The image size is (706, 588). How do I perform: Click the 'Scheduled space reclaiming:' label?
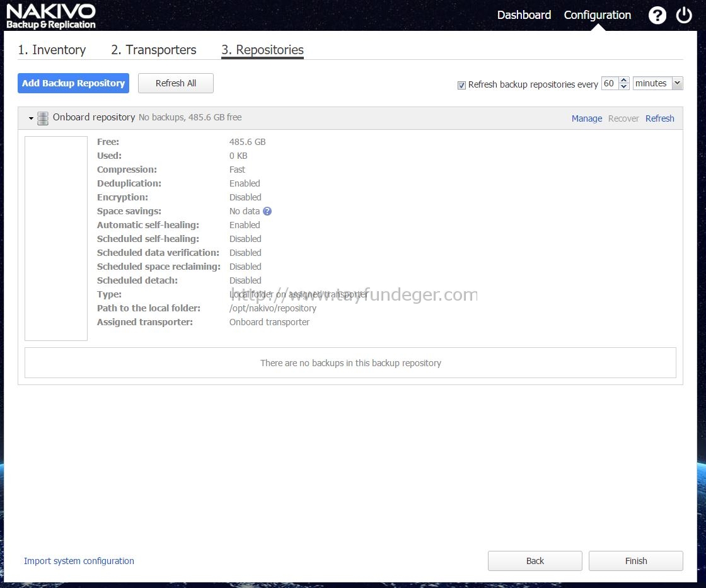click(x=158, y=267)
